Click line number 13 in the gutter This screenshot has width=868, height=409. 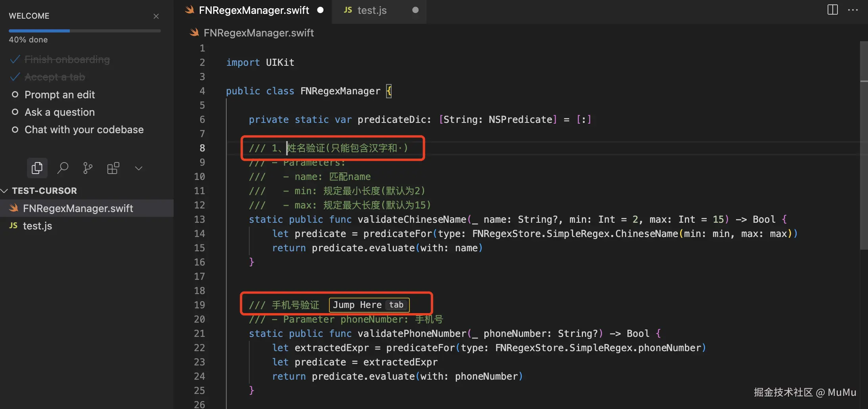point(199,219)
